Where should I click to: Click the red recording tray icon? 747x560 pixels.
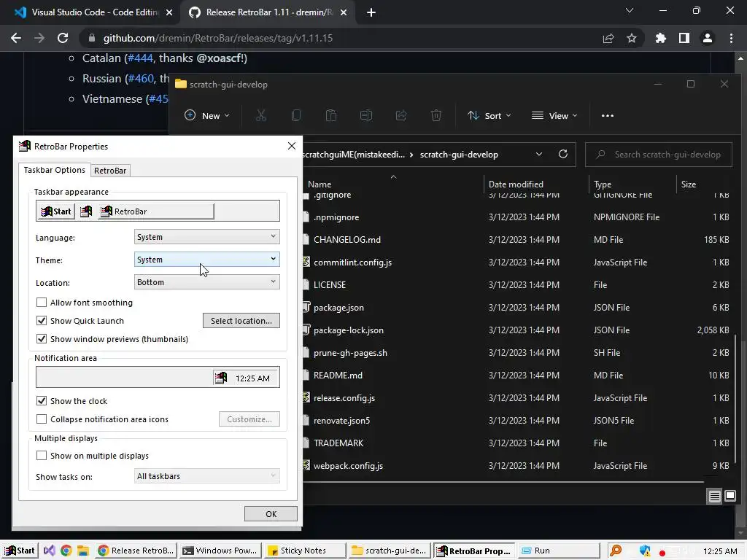click(x=662, y=553)
